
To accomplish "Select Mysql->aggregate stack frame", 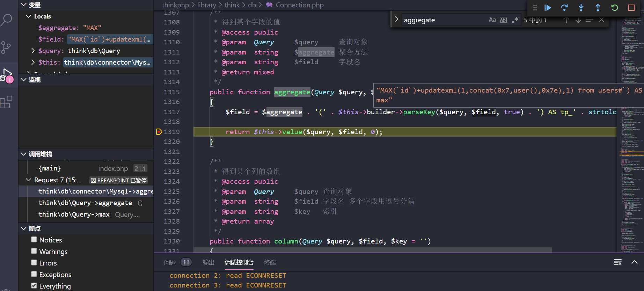I will coord(86,191).
